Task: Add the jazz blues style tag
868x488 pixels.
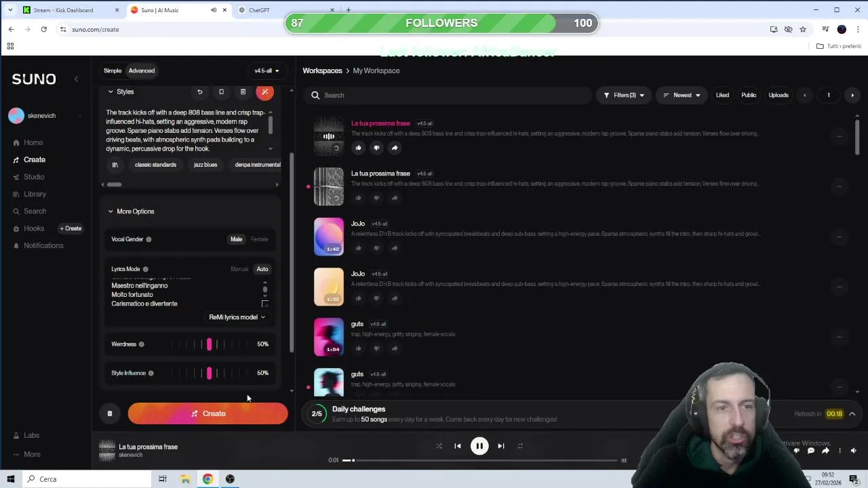Action: 205,165
